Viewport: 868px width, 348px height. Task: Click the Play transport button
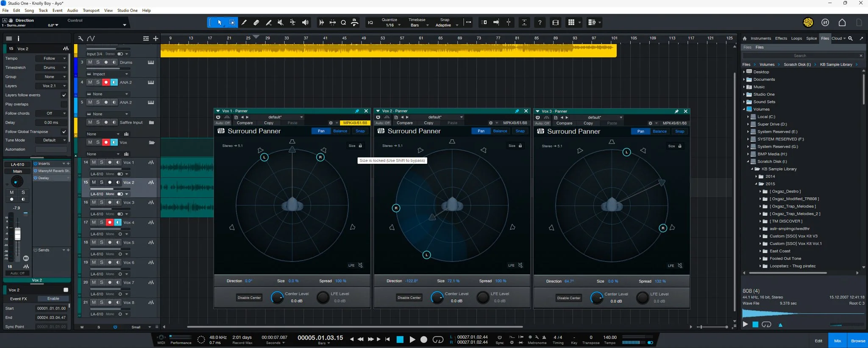coord(412,340)
